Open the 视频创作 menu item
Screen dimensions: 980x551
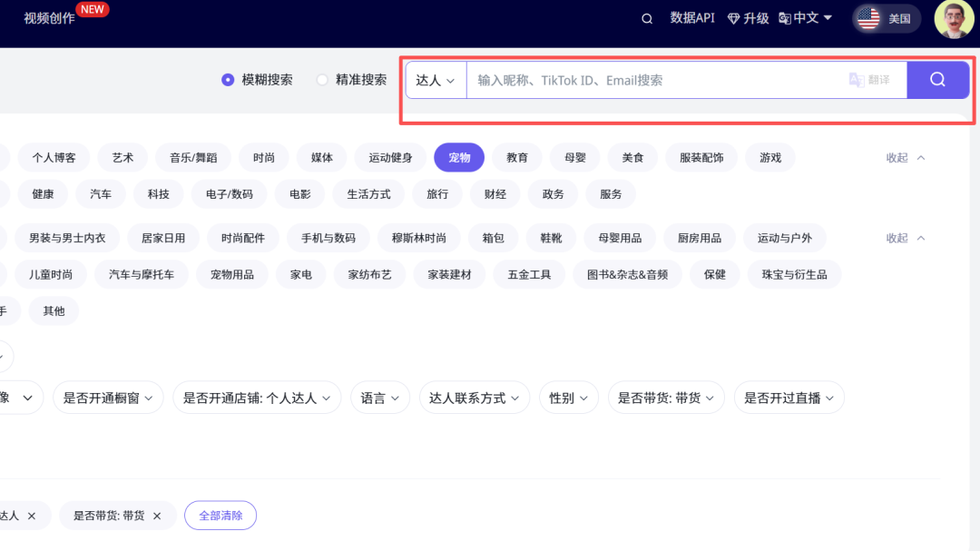49,18
